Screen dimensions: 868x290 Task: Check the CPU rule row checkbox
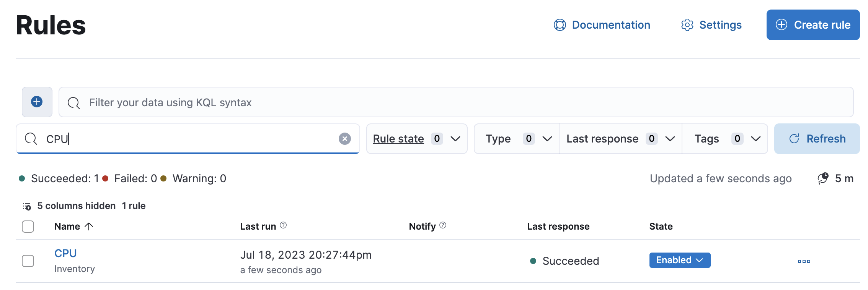pos(28,261)
